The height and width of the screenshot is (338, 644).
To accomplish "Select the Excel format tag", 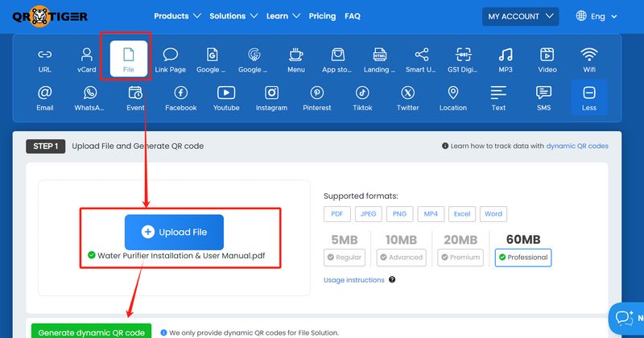I will point(462,214).
